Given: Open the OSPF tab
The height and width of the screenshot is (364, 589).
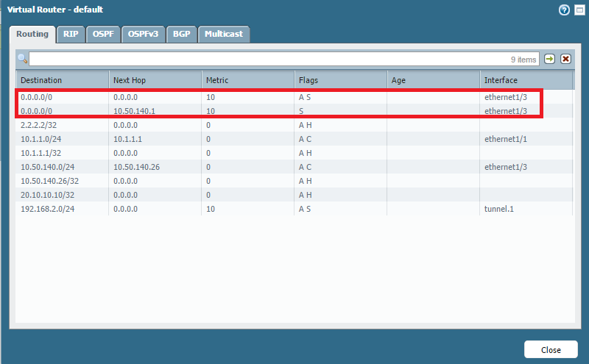Looking at the screenshot, I should [103, 34].
